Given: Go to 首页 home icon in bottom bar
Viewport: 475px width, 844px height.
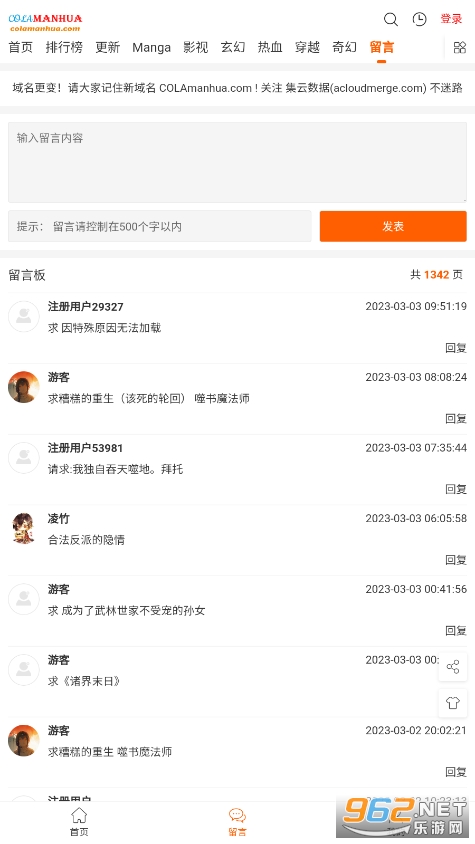Looking at the screenshot, I should point(79,822).
